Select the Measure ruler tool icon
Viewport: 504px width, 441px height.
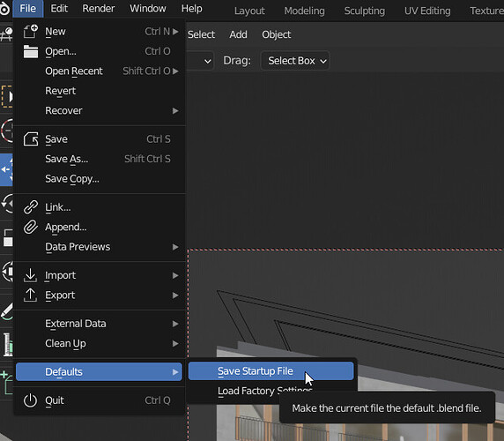click(x=7, y=345)
